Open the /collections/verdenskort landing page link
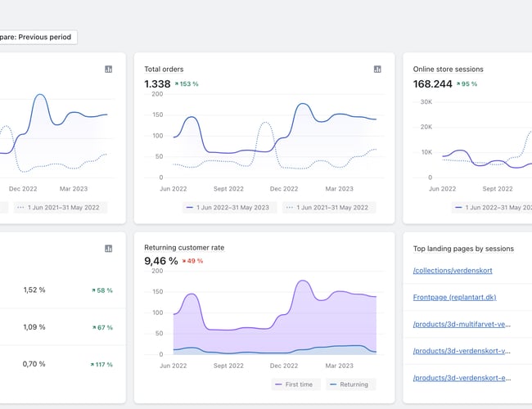532x409 pixels. [453, 271]
